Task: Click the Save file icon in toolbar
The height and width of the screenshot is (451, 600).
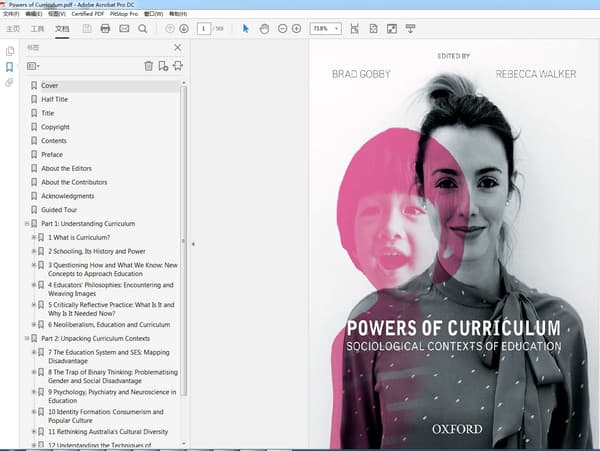Action: coord(87,29)
